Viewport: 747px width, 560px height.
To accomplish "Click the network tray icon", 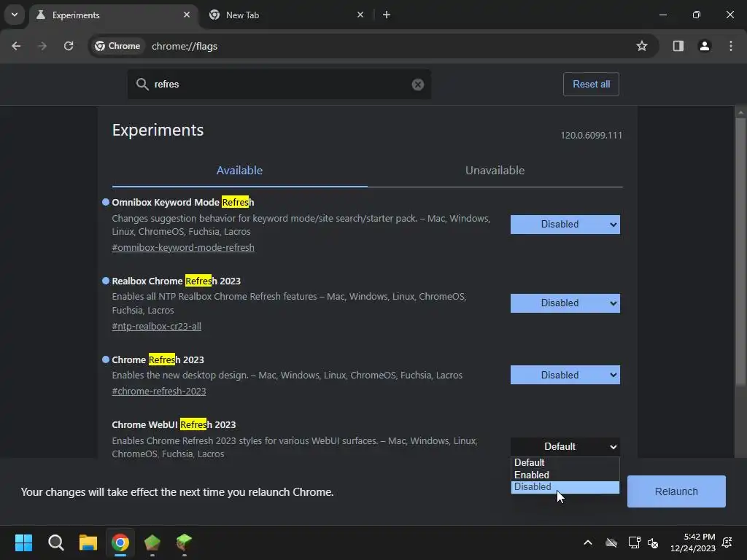I will [634, 542].
